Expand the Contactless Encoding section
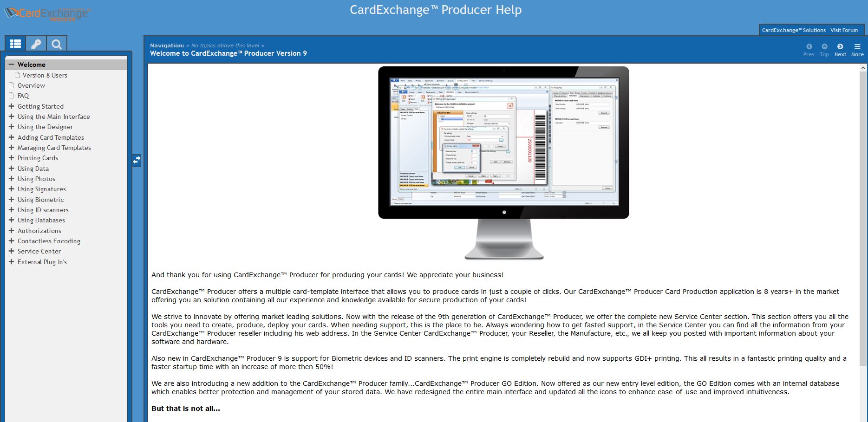Image resolution: width=868 pixels, height=422 pixels. (12, 241)
